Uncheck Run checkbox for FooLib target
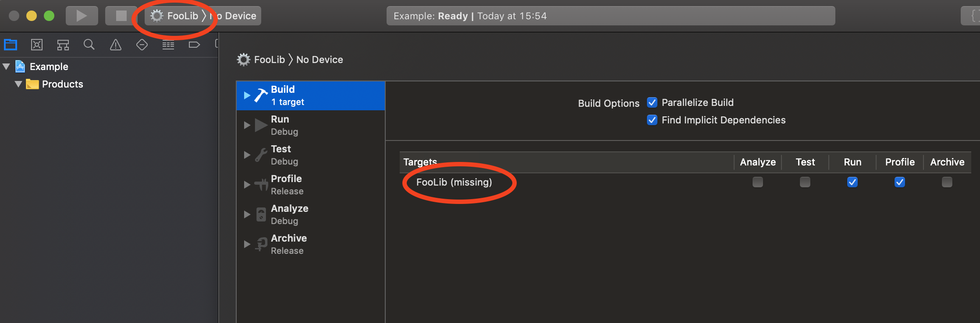 coord(852,182)
